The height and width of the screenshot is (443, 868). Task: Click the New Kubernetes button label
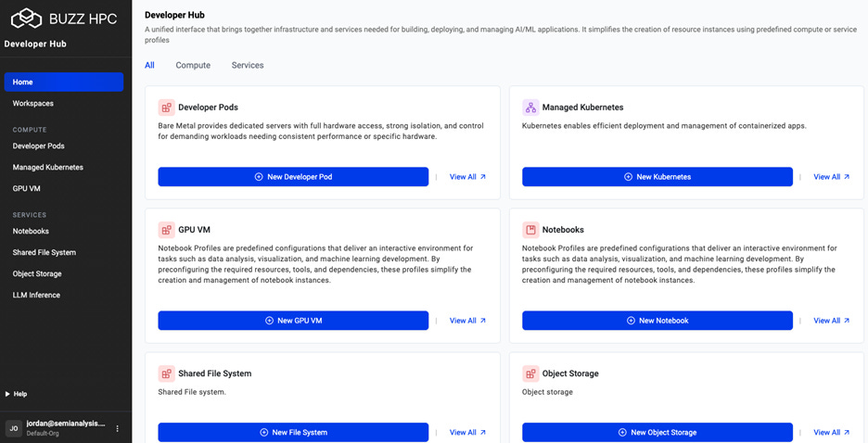point(664,177)
